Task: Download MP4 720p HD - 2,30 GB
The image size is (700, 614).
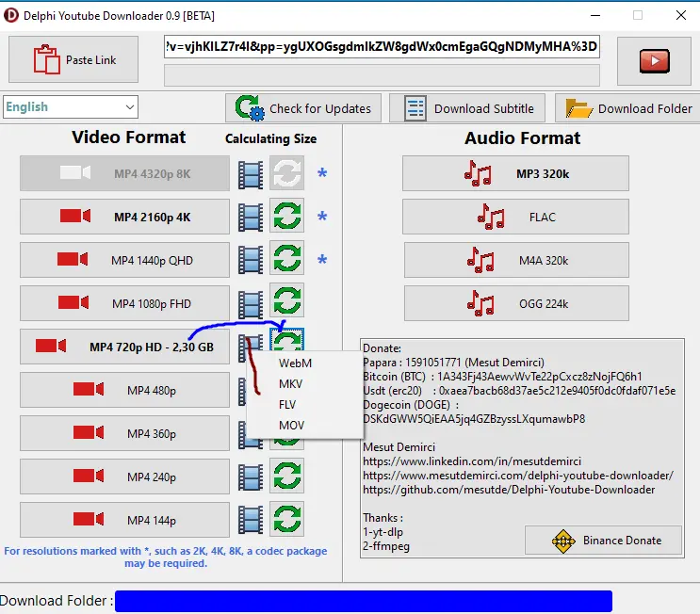Action: 124,347
